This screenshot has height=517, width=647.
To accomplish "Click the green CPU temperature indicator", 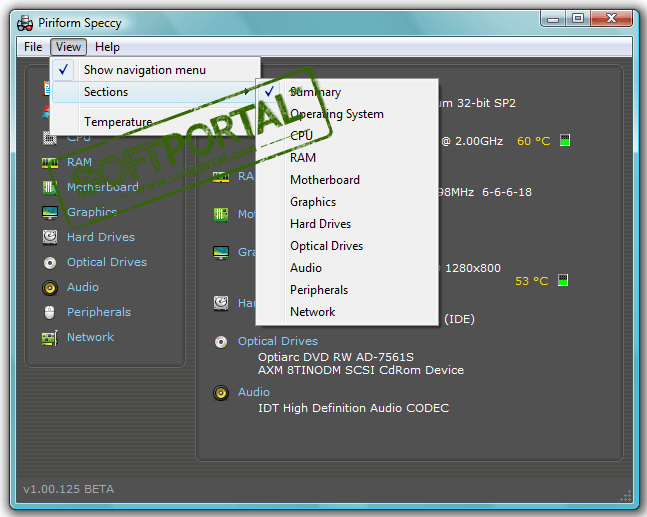I will (565, 141).
